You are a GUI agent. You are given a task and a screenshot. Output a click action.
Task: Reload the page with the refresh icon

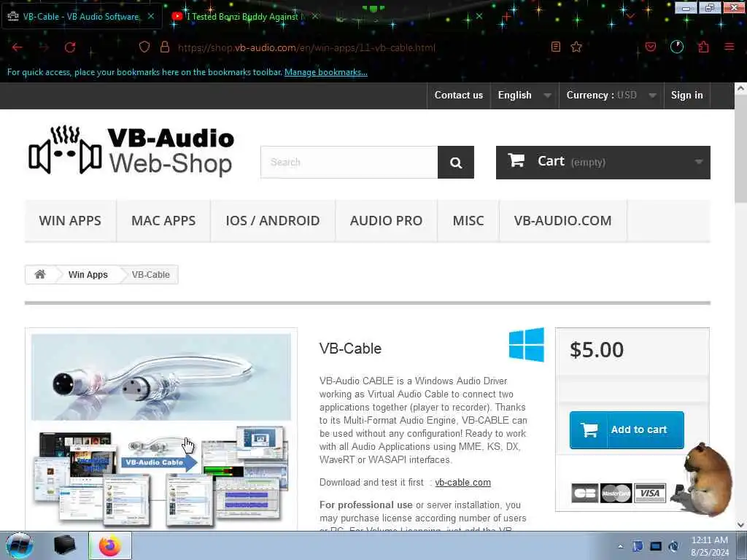(70, 47)
